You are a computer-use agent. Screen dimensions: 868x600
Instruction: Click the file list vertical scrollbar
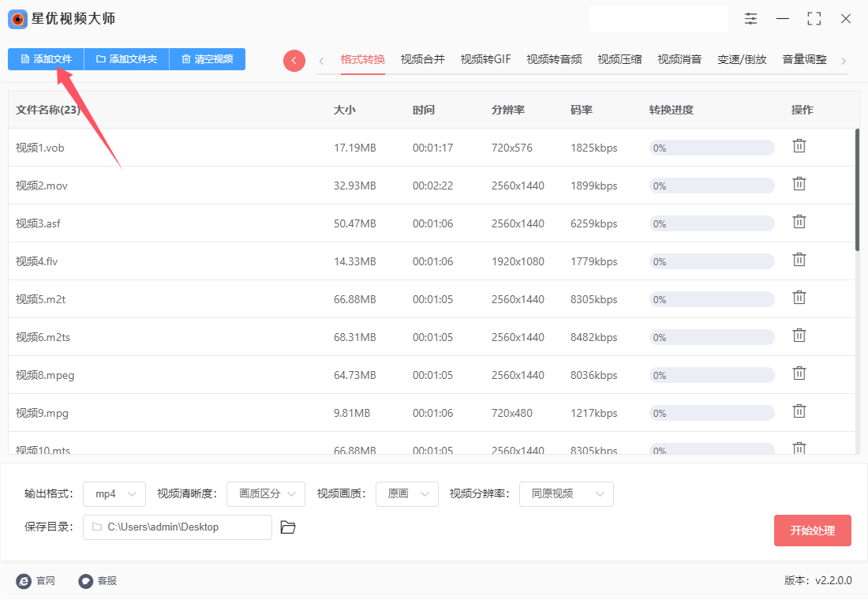click(x=857, y=190)
